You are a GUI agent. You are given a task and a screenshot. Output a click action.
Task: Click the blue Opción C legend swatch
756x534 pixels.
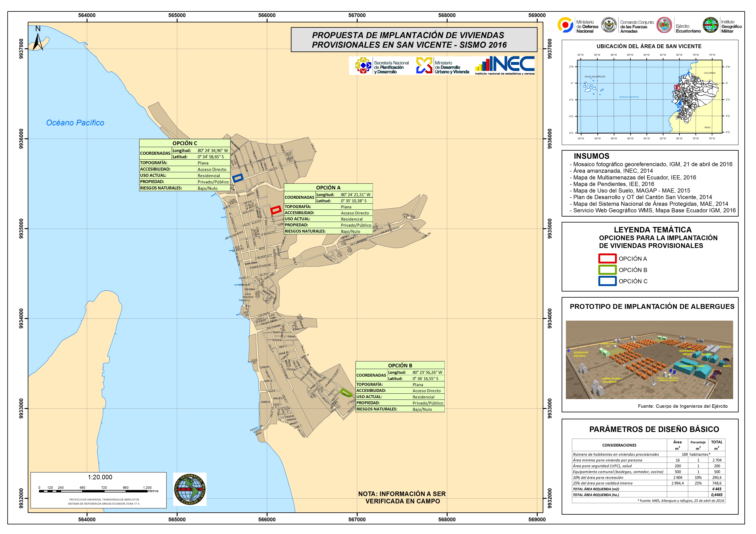point(607,281)
